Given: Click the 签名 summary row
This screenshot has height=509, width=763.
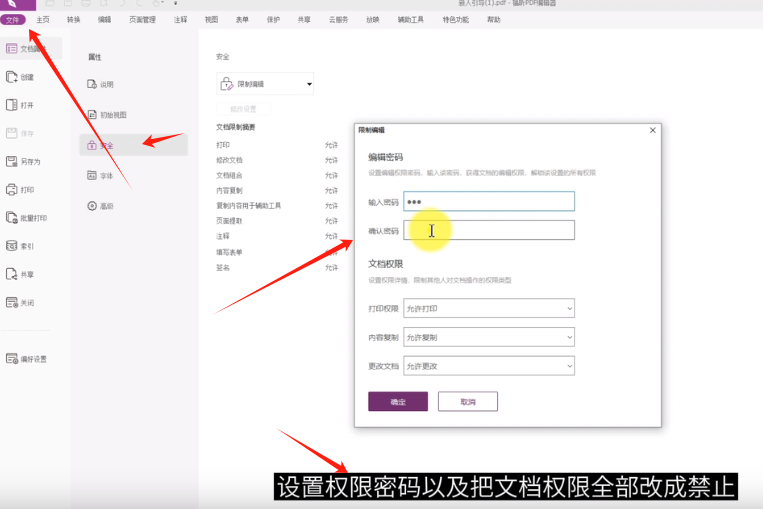Looking at the screenshot, I should [277, 268].
